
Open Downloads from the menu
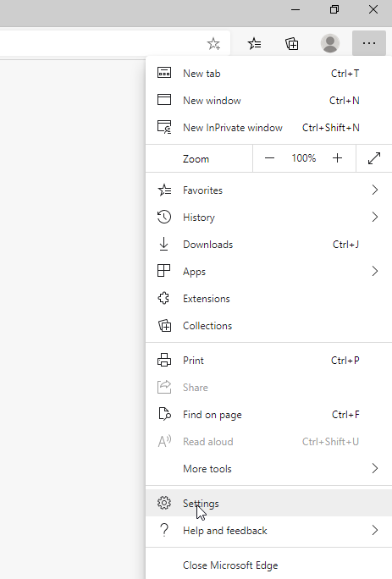click(268, 244)
